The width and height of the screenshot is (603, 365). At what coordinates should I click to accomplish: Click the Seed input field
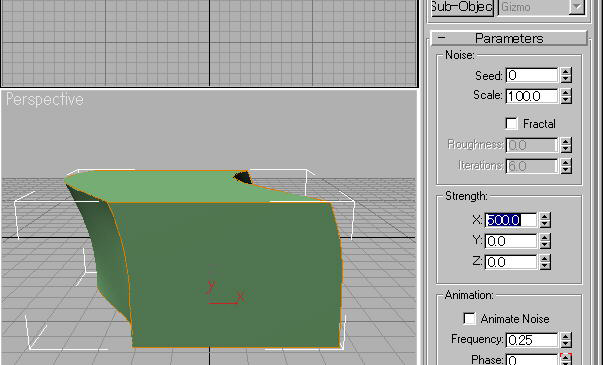click(x=531, y=75)
